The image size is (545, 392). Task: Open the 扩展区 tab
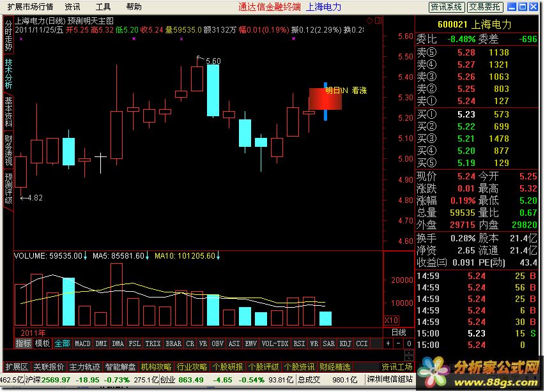pos(17,366)
